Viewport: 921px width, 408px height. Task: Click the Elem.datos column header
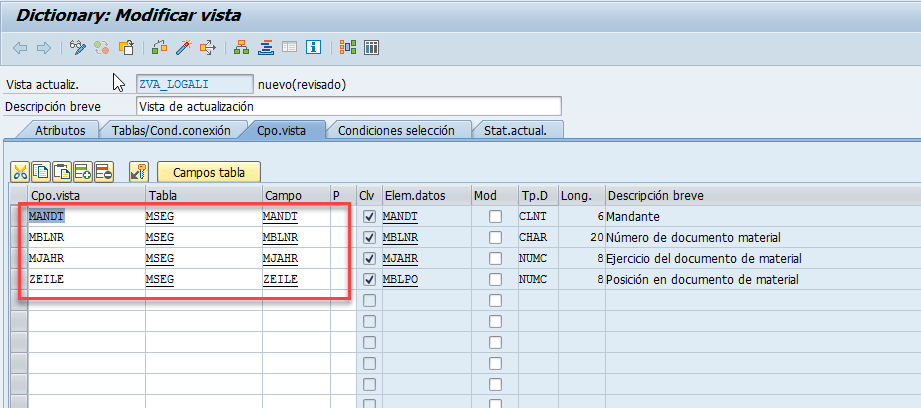(x=426, y=195)
